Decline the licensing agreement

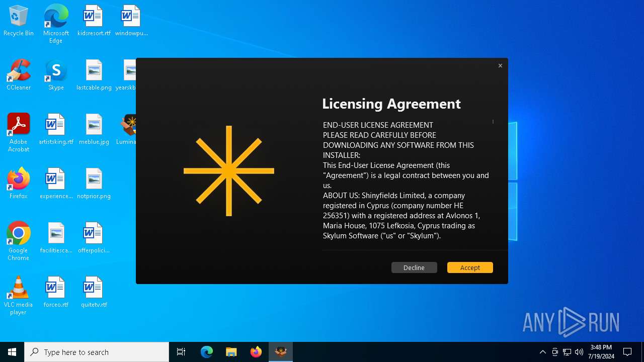click(414, 267)
